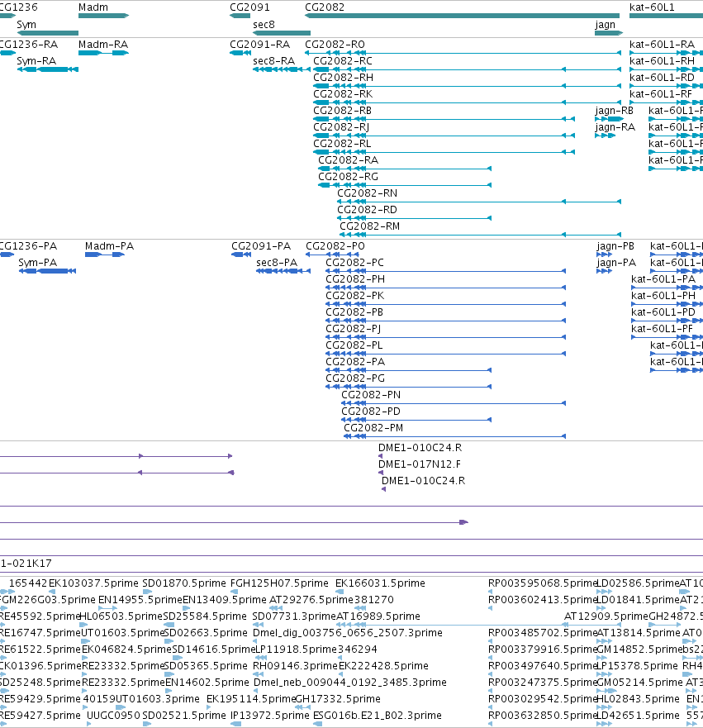
Task: Select the CG2082-PJ protein label
Action: (x=354, y=329)
